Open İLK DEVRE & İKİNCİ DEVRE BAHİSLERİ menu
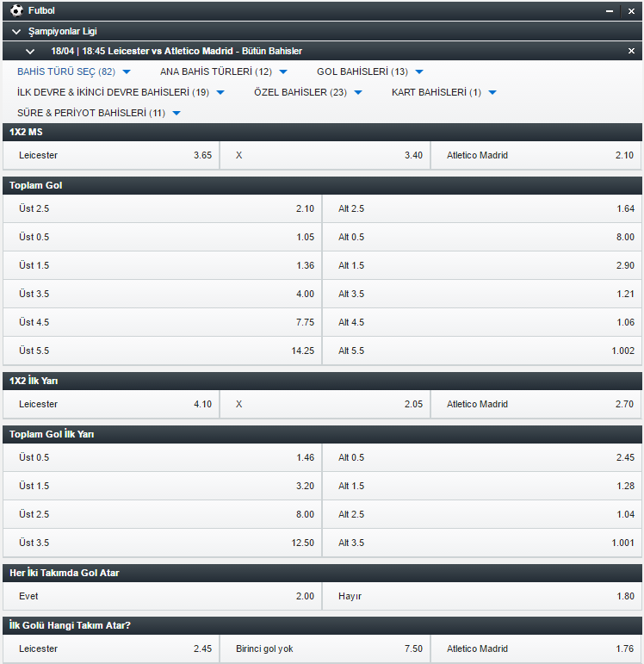Image resolution: width=644 pixels, height=664 pixels. pyautogui.click(x=121, y=92)
